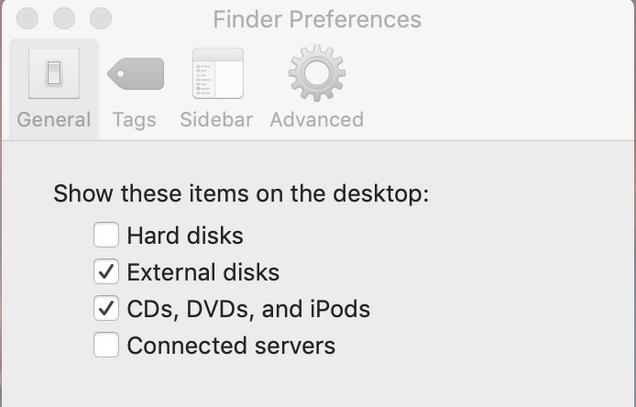Uncheck the CDs, DVDs, and iPods checkbox

(106, 308)
